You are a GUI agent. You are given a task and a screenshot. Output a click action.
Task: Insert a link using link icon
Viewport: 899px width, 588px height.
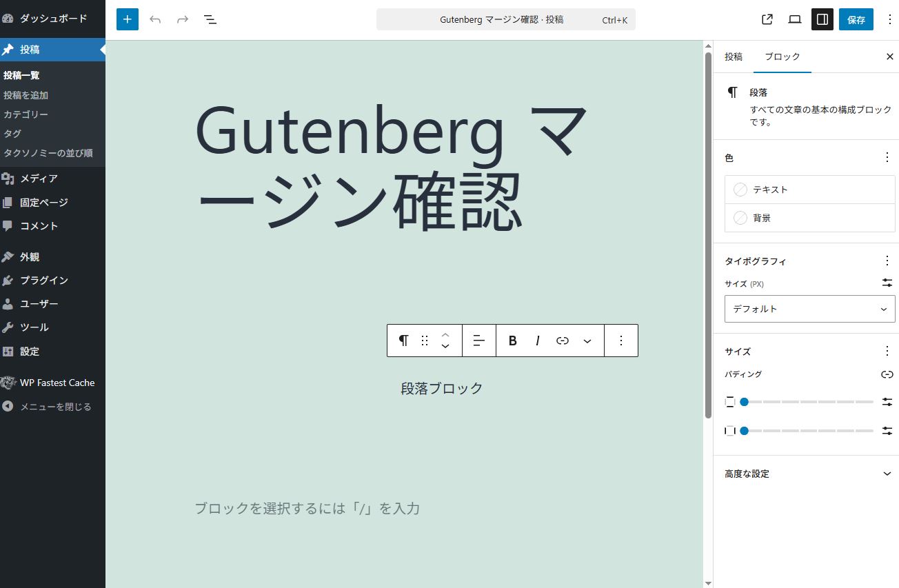(x=563, y=341)
